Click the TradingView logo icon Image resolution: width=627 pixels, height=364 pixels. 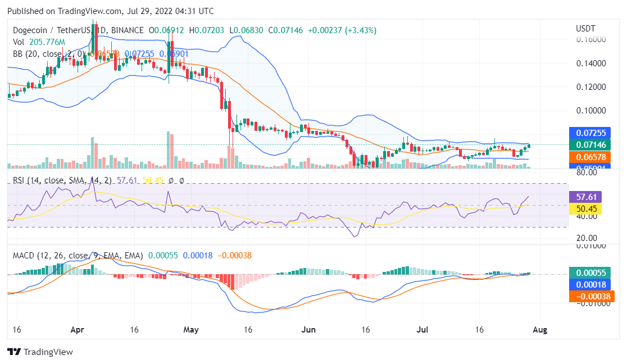point(14,352)
